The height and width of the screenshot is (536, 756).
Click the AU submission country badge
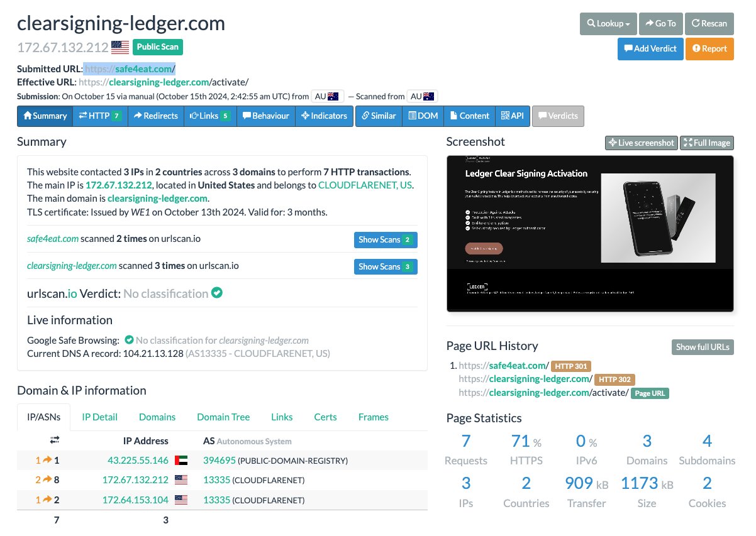click(328, 96)
